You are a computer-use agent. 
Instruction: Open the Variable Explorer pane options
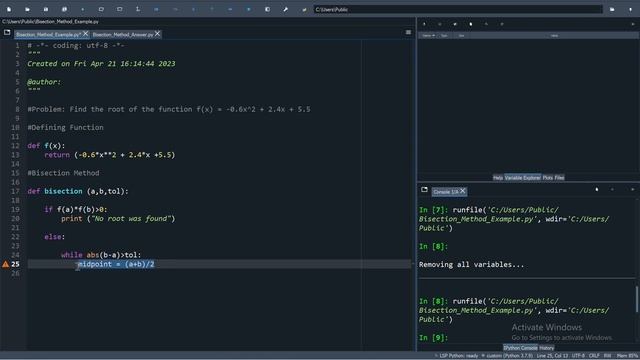click(633, 24)
